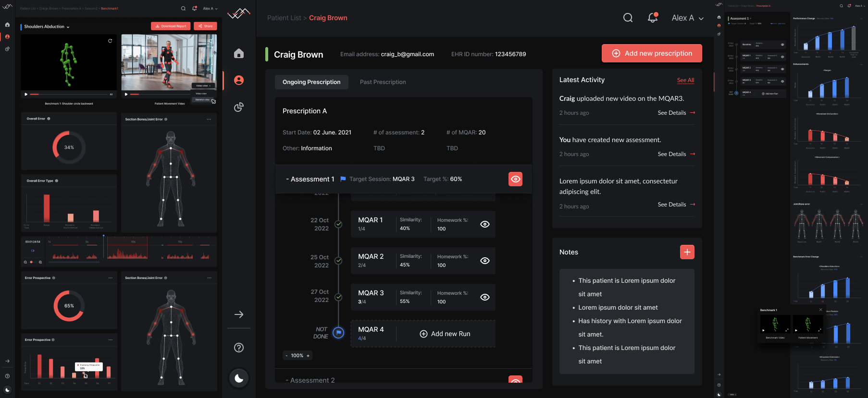Open the search in the Craig Brown panel

tap(628, 18)
